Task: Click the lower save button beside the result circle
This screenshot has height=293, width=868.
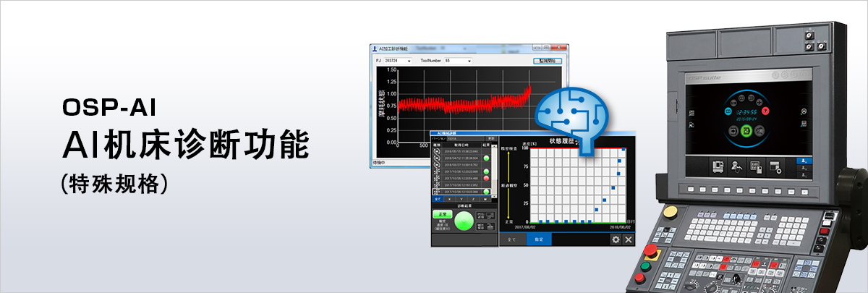Action: (x=487, y=227)
